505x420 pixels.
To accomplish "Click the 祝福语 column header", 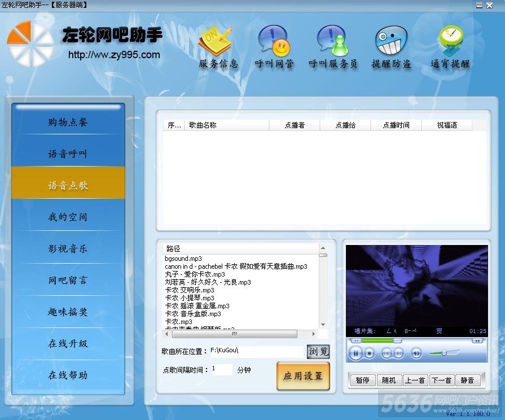I will pyautogui.click(x=447, y=125).
